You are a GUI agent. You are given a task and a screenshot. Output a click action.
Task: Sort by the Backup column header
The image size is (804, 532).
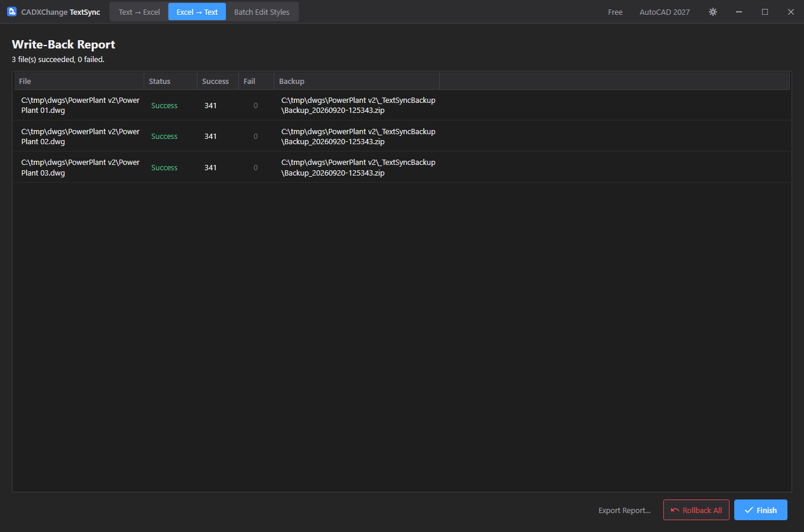coord(357,81)
